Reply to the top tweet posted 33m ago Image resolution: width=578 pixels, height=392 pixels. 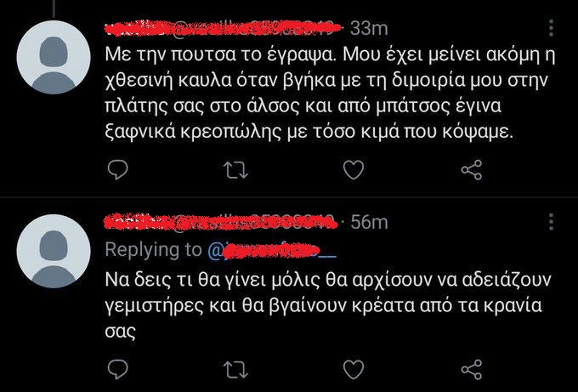pyautogui.click(x=119, y=171)
